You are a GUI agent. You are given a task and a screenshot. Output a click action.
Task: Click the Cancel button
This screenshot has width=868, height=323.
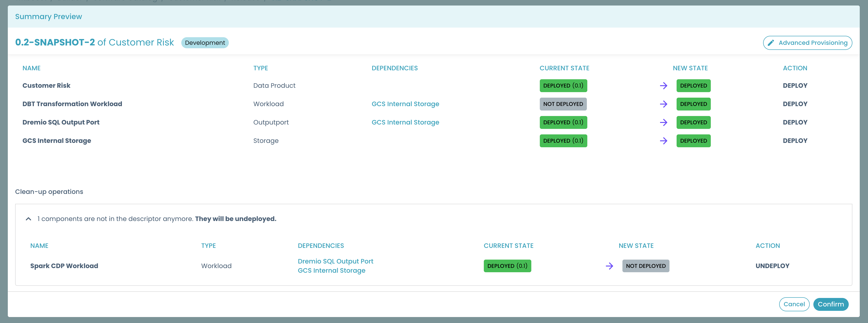pyautogui.click(x=794, y=304)
